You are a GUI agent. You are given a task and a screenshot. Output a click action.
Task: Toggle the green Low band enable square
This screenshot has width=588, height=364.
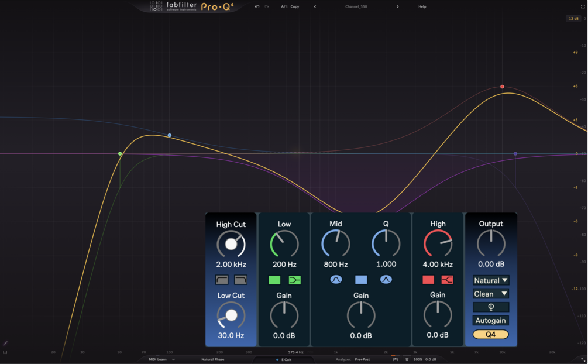[x=274, y=280]
